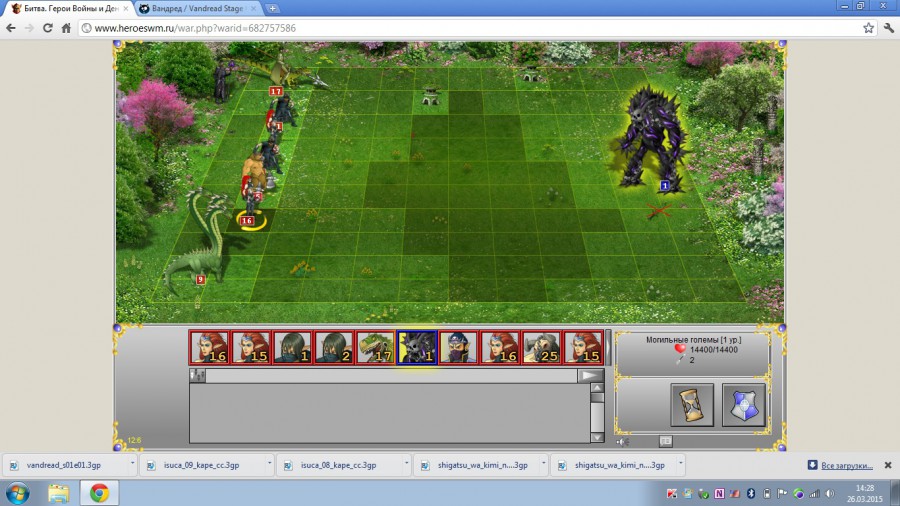Click the giant grave golem on battlefield
Viewport: 900px width, 506px height.
pyautogui.click(x=651, y=138)
